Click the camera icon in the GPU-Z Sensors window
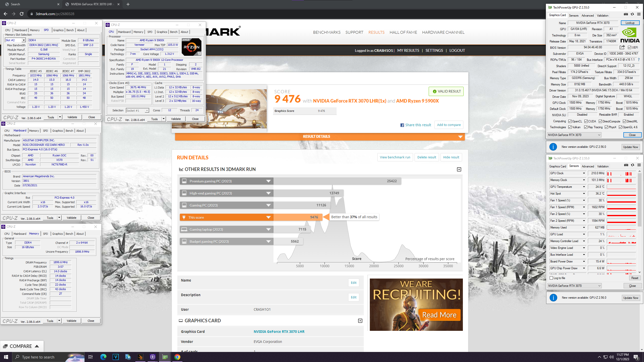This screenshot has height=362, width=644. [x=626, y=165]
